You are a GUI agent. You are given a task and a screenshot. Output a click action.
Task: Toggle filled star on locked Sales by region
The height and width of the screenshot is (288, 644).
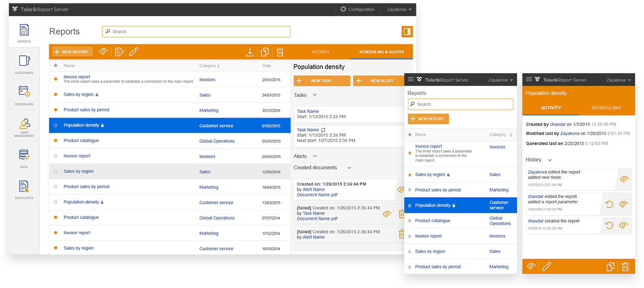[409, 175]
